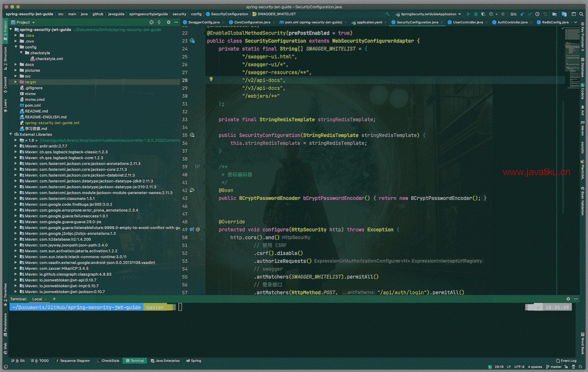Click the Spring bean gutter icon on line 23

tap(192, 41)
